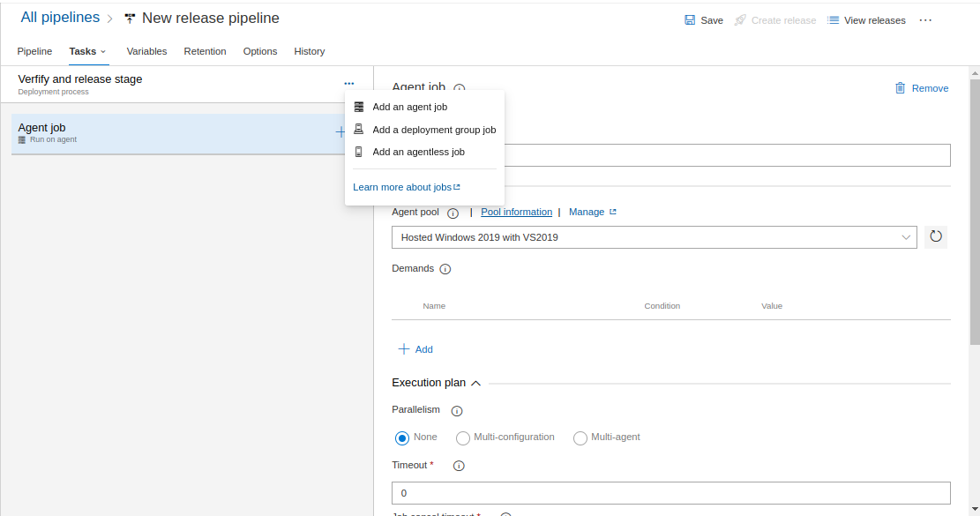The image size is (980, 516).
Task: Open the Pool information link
Action: (x=516, y=212)
